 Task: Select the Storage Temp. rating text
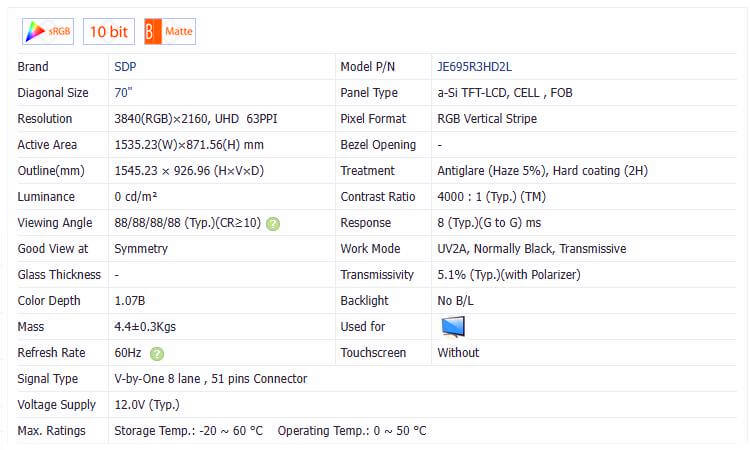tap(188, 431)
